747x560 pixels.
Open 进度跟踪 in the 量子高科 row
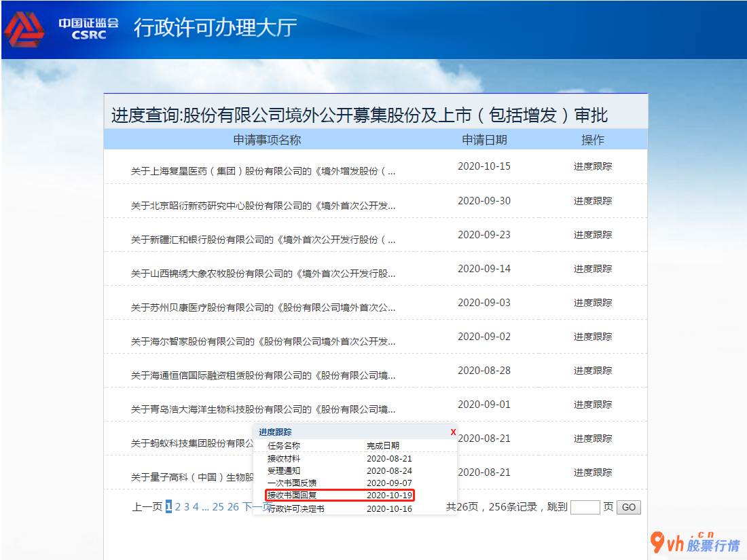tap(593, 472)
